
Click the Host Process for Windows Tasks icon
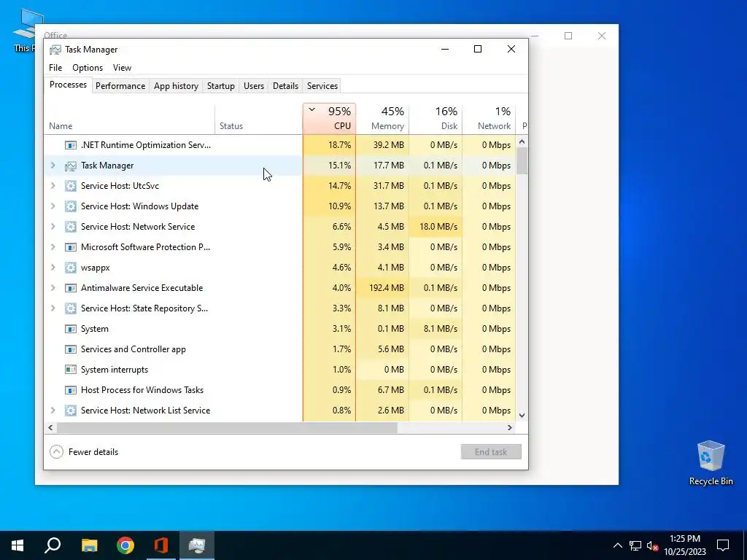71,390
